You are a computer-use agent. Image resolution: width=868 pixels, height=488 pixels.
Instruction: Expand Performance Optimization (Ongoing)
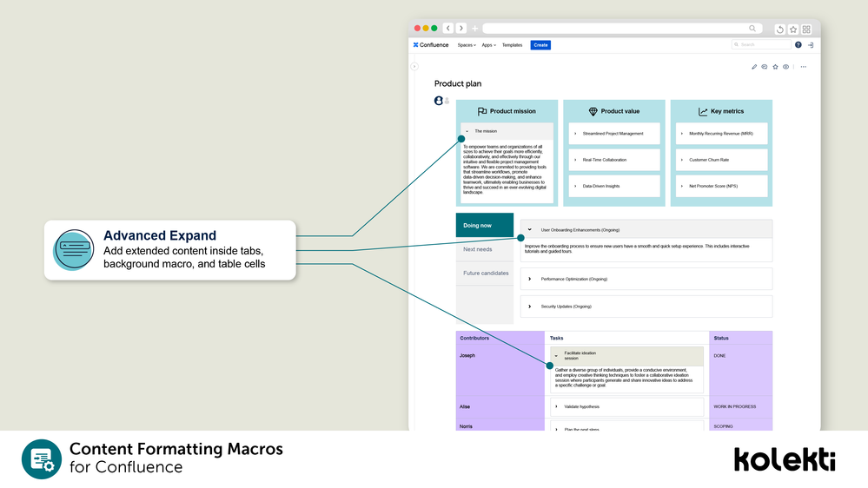646,279
